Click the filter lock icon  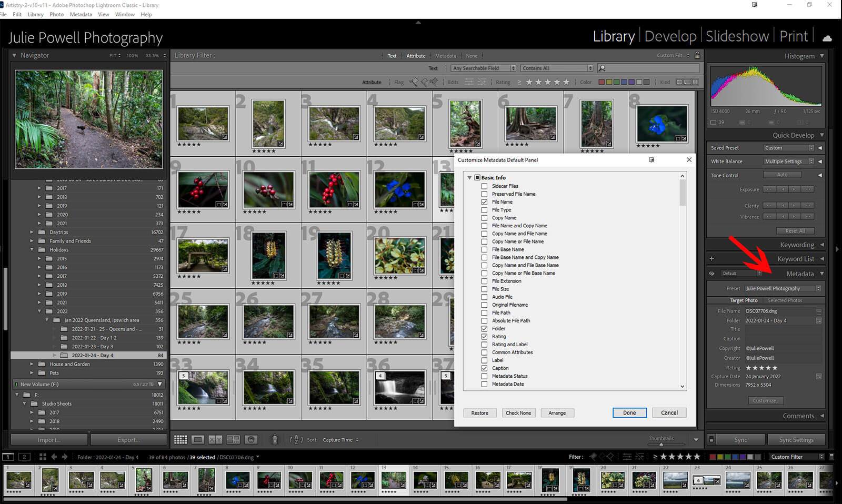(697, 55)
